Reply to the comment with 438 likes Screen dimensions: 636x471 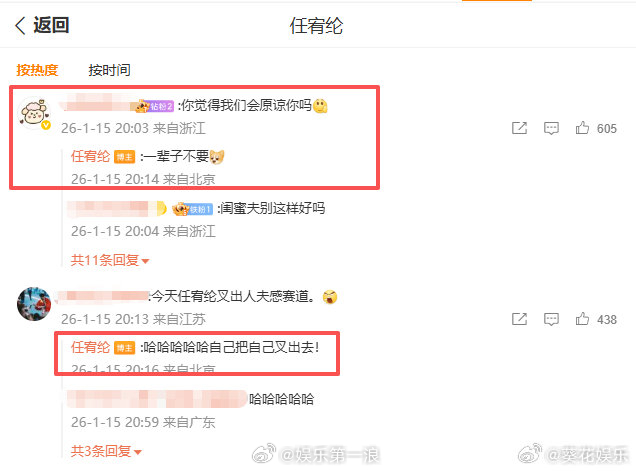[x=551, y=319]
